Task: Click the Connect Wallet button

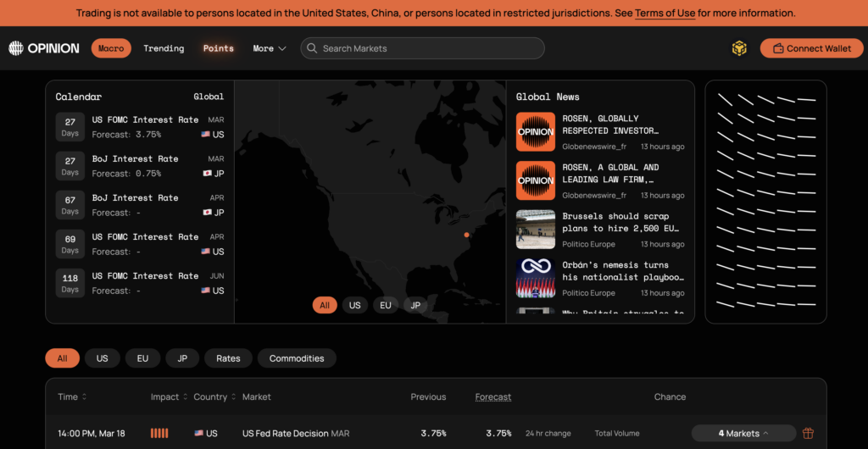Action: pyautogui.click(x=811, y=48)
